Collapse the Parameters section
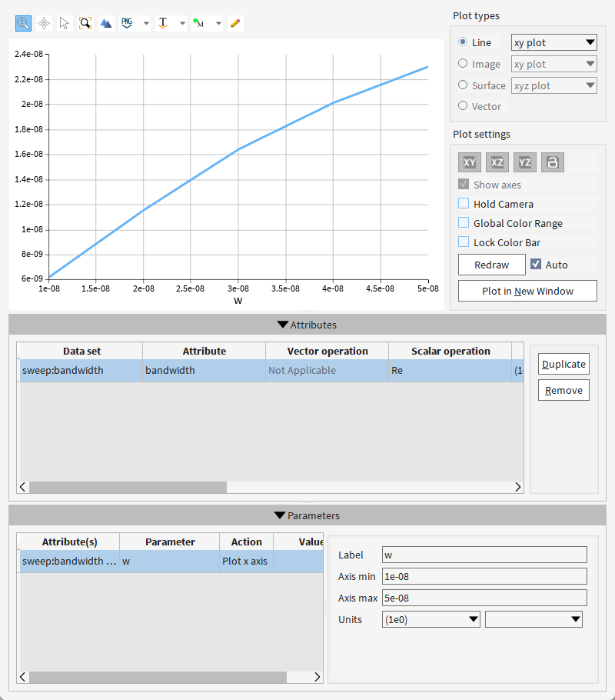This screenshot has width=615, height=700. (307, 515)
